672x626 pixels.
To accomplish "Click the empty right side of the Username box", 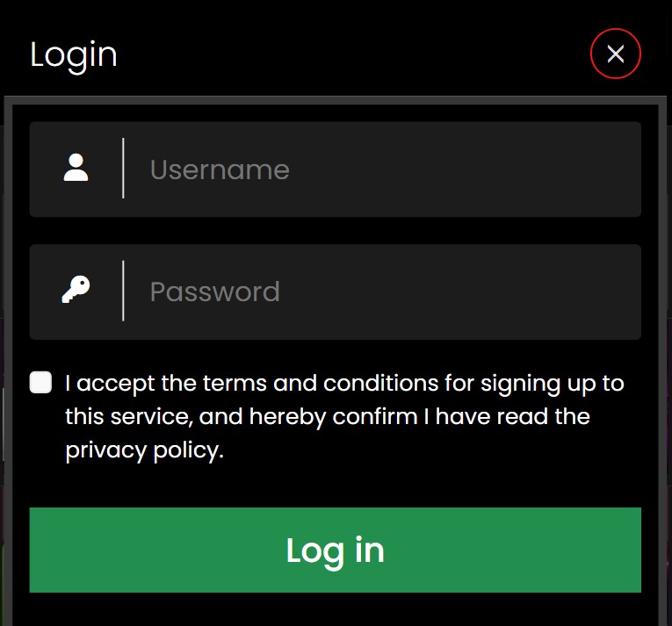I will (x=472, y=169).
